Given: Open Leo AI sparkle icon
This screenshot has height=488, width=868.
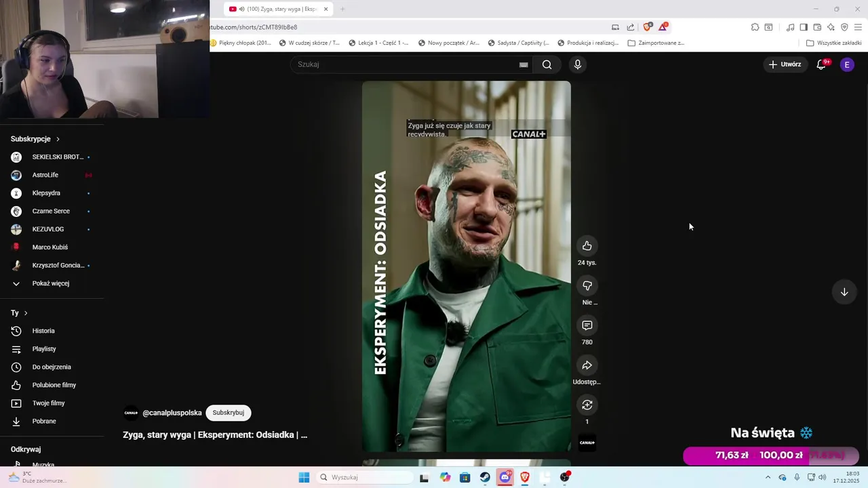Looking at the screenshot, I should pos(831,27).
